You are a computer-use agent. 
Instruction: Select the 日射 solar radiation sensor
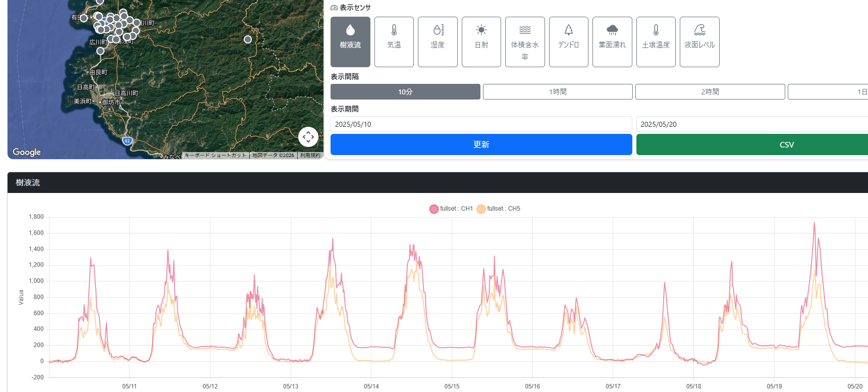(x=481, y=42)
